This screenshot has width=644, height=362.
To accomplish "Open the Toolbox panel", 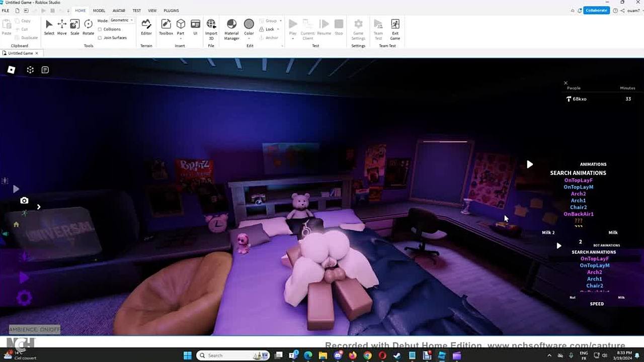I will 166,27.
